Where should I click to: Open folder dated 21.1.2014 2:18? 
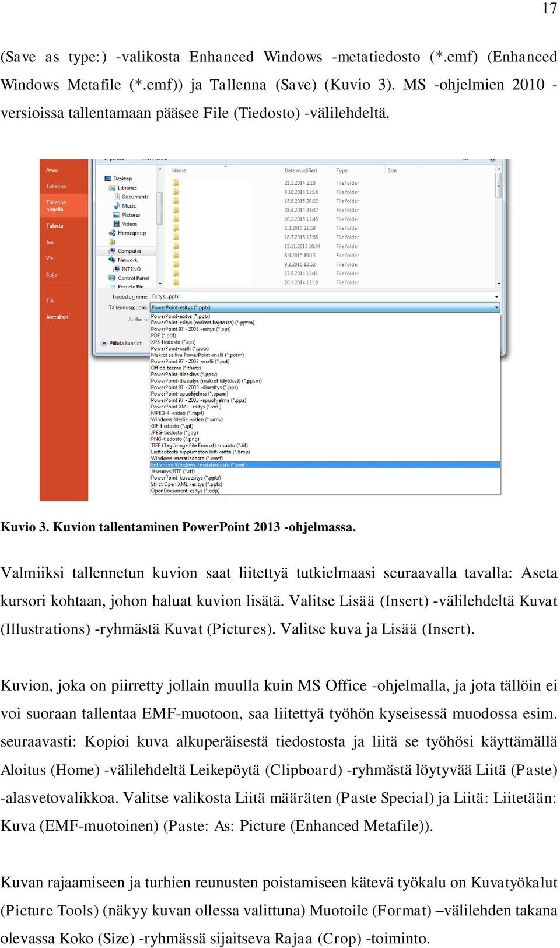click(x=265, y=183)
